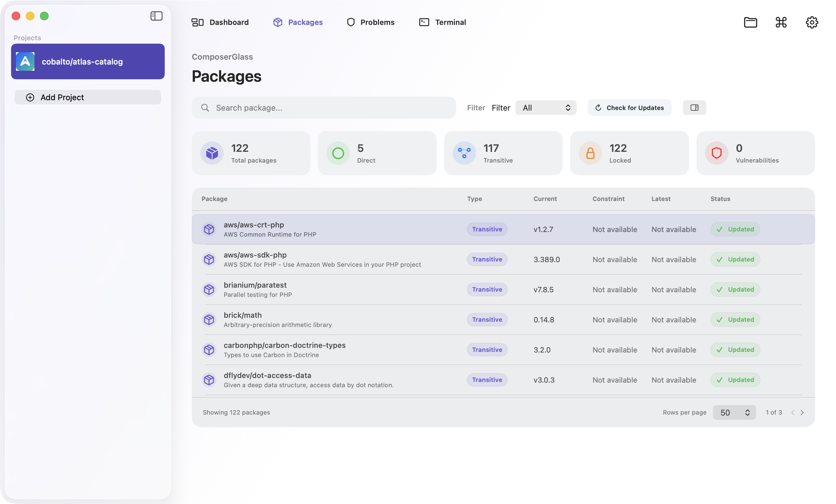Click Check for Updates button
Viewport: 836px width, 504px height.
629,108
